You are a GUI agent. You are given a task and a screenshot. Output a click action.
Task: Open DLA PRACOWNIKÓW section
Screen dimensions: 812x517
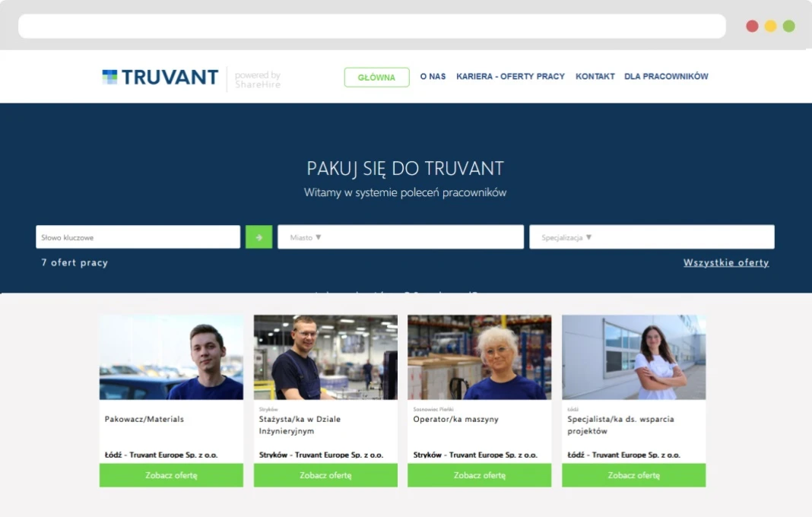pos(666,76)
